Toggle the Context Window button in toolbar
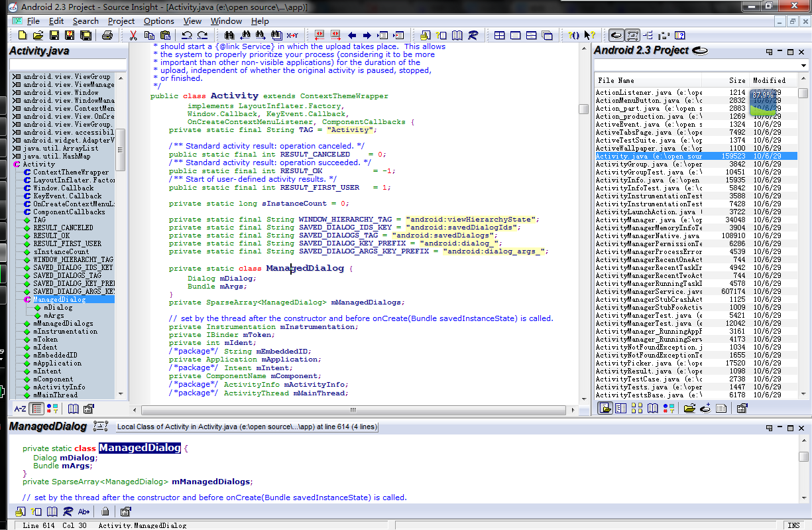Image resolution: width=812 pixels, height=530 pixels. [633, 35]
